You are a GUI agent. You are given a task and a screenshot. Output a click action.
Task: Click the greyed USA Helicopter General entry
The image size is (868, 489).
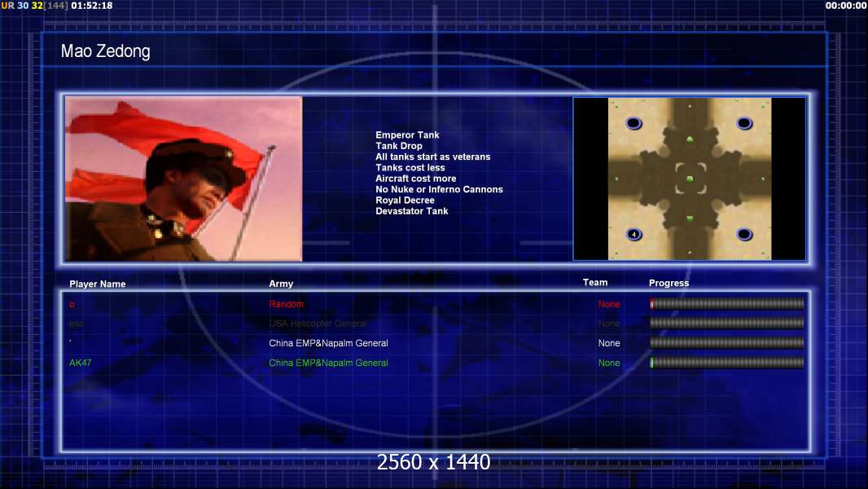[x=318, y=324]
